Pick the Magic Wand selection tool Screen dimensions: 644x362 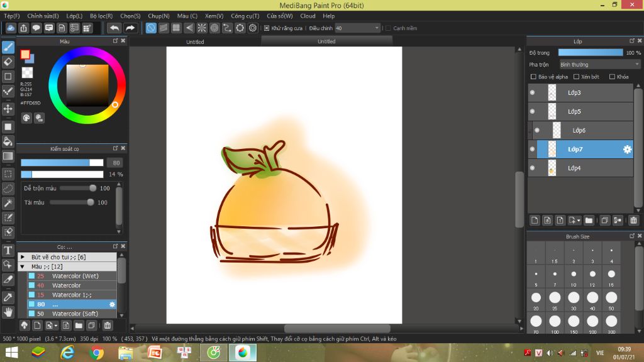tap(8, 203)
